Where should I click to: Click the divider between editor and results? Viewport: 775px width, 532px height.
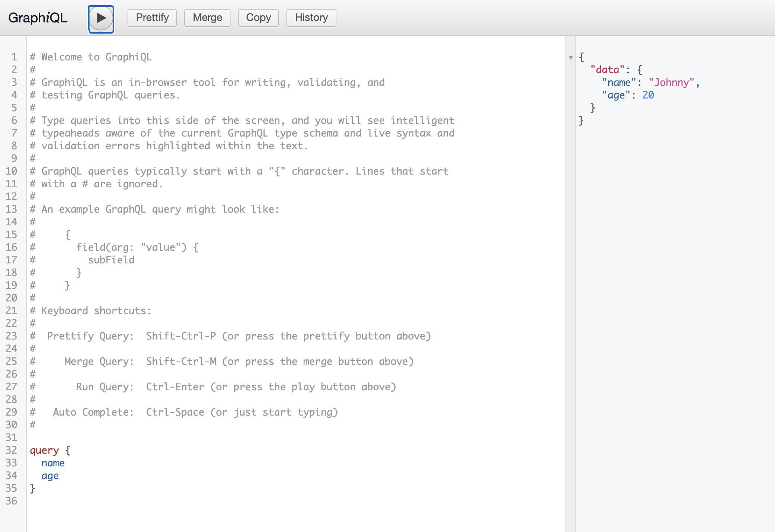click(x=570, y=284)
